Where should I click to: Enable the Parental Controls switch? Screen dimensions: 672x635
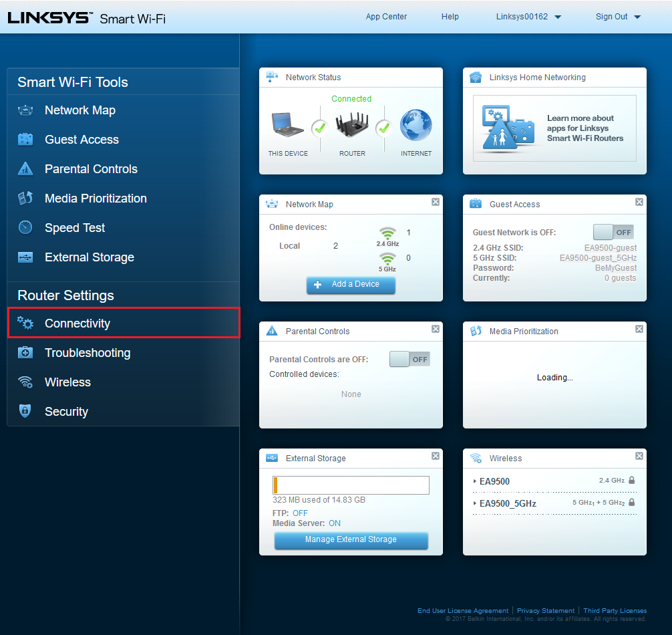pyautogui.click(x=409, y=359)
